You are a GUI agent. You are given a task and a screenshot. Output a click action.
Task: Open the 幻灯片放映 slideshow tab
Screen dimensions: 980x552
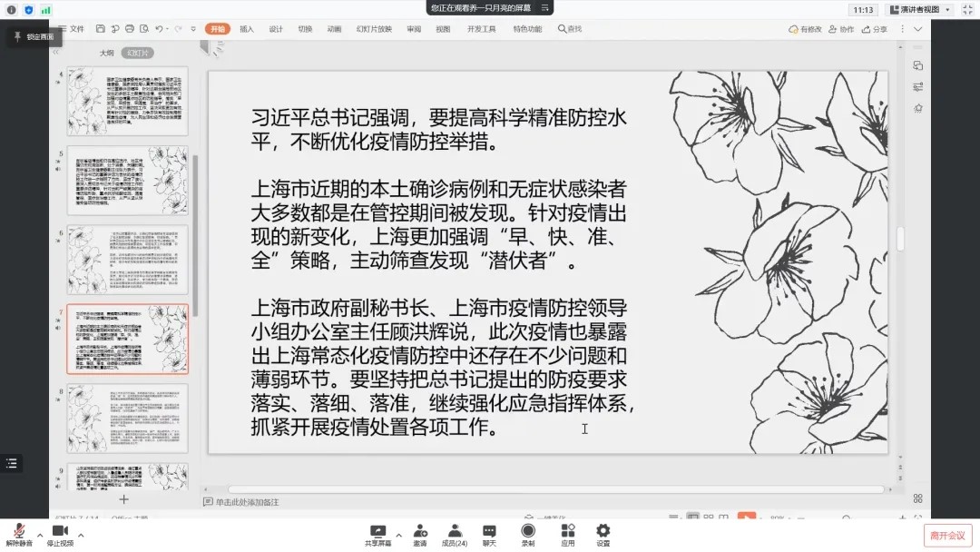pos(374,29)
